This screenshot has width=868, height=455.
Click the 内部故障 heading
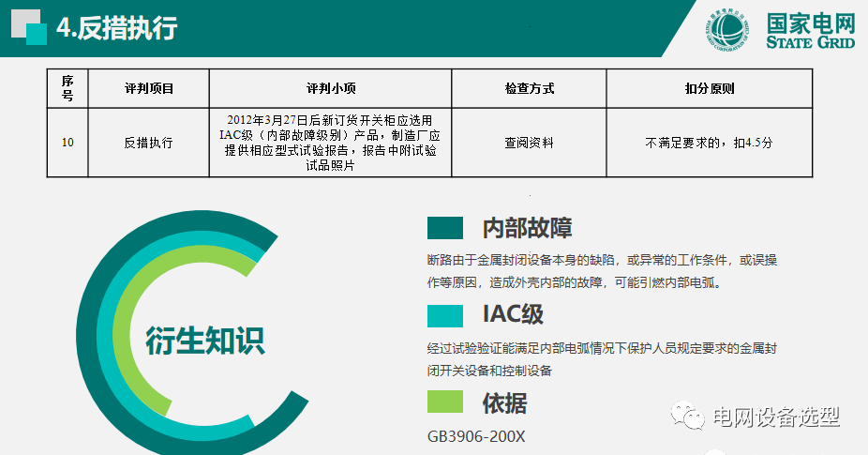coord(527,228)
